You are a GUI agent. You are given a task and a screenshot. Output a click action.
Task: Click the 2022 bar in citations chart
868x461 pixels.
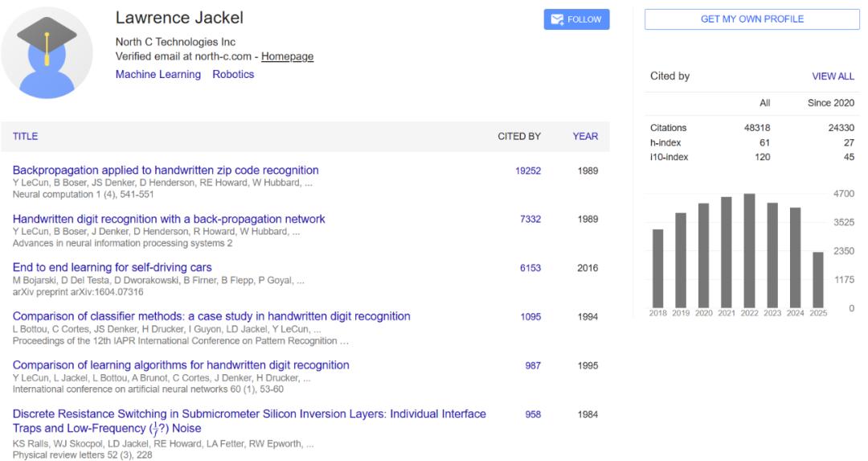click(750, 251)
